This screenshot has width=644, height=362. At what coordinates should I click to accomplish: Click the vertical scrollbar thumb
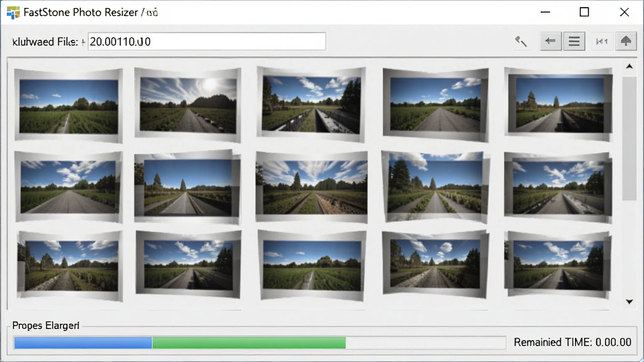coord(629,138)
